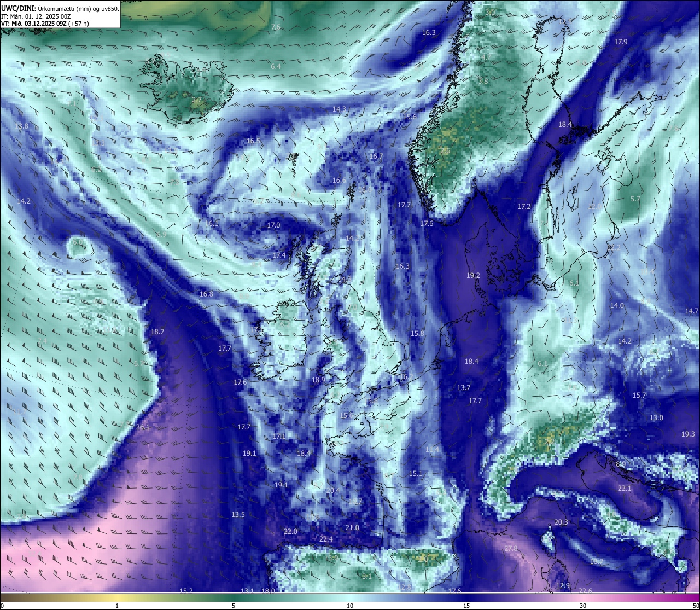The image size is (700, 610).
Task: Click the map value '13.5'
Action: pos(238,514)
